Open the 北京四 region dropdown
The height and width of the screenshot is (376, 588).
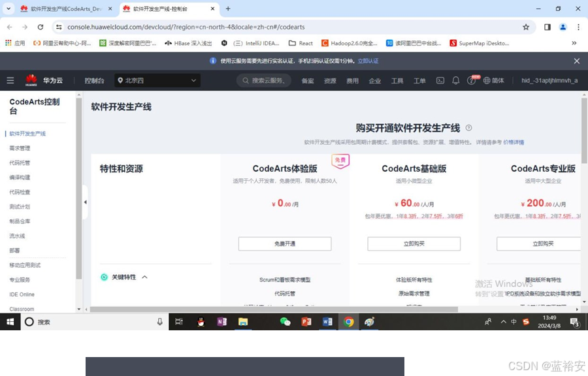point(157,80)
